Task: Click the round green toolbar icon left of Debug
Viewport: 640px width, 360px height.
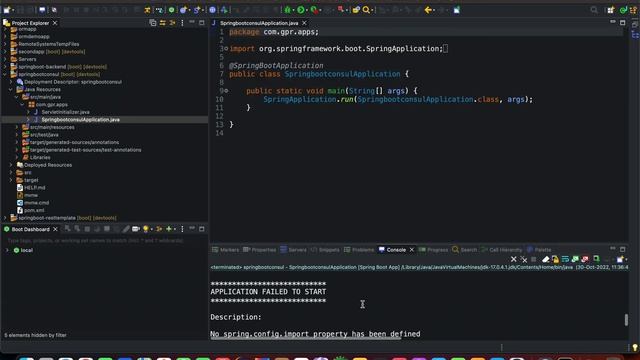Action: 171,10
